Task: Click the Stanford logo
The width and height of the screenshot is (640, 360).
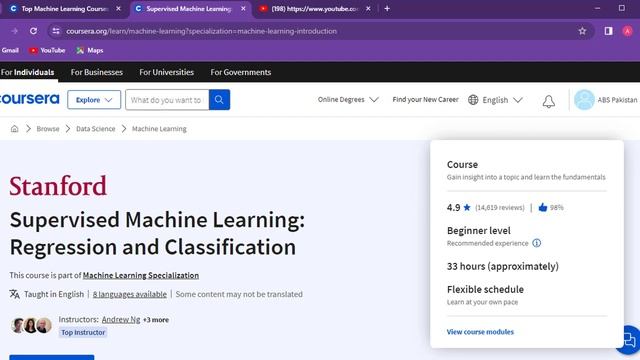Action: click(58, 186)
